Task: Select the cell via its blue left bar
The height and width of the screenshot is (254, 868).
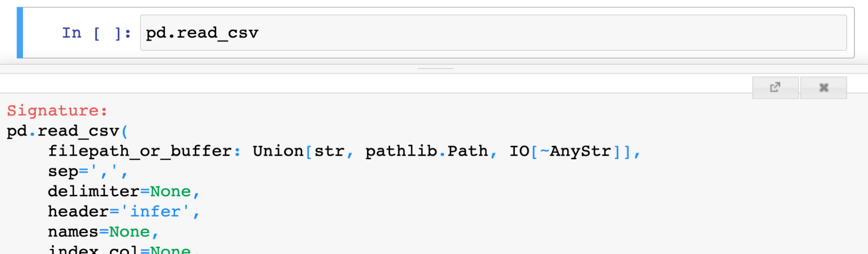Action: tap(20, 33)
